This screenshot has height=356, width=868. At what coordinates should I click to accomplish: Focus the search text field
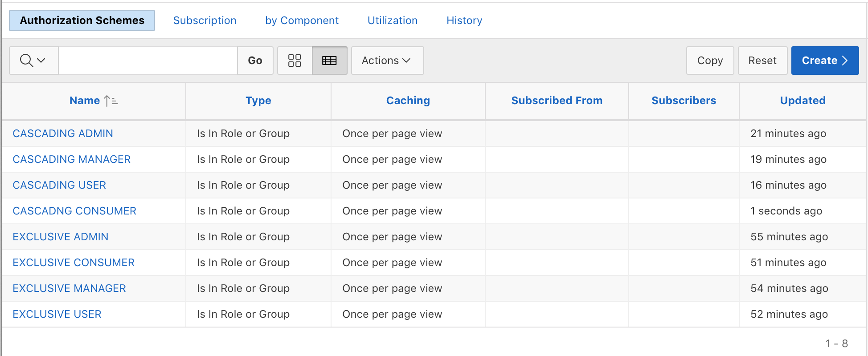pos(147,61)
